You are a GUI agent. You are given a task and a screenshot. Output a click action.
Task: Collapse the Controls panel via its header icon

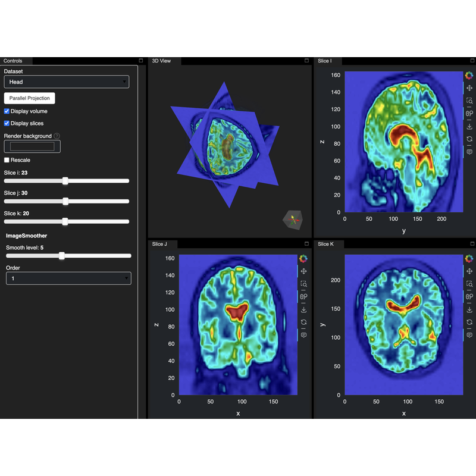click(x=140, y=60)
